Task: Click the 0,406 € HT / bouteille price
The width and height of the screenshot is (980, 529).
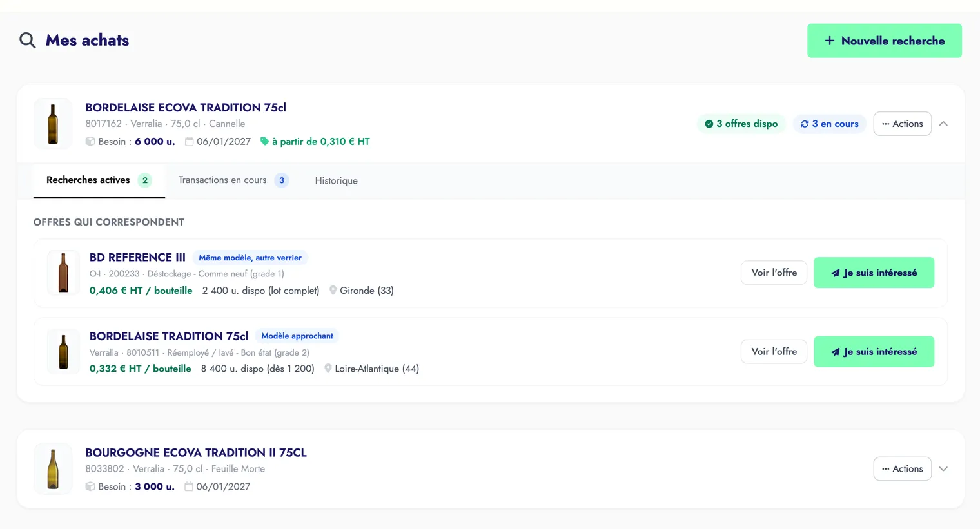Action: point(141,291)
